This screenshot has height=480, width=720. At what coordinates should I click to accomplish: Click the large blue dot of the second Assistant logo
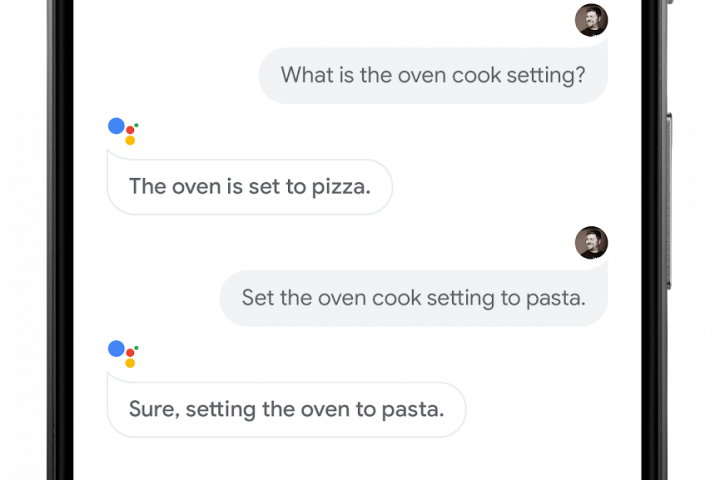coord(116,349)
